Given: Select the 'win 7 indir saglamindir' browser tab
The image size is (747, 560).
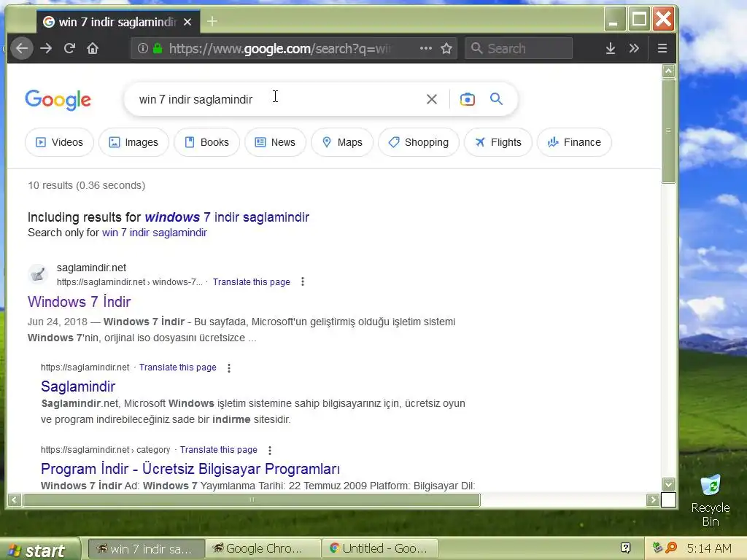Looking at the screenshot, I should pyautogui.click(x=118, y=22).
